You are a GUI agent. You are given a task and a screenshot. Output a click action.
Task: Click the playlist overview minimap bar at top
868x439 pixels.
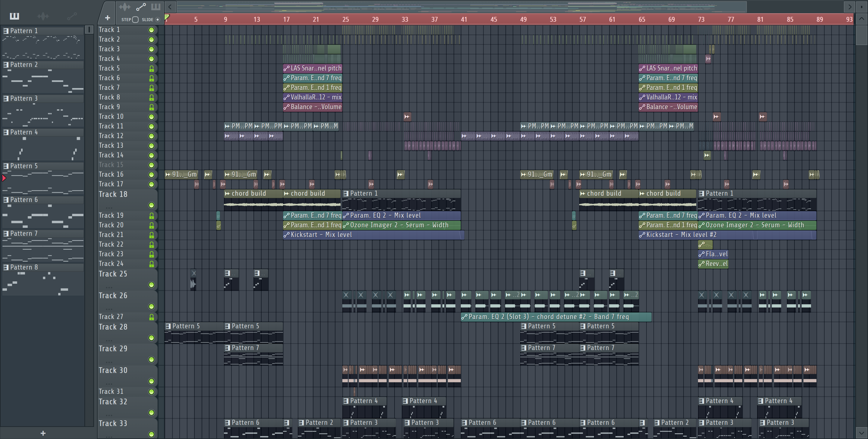pos(462,6)
